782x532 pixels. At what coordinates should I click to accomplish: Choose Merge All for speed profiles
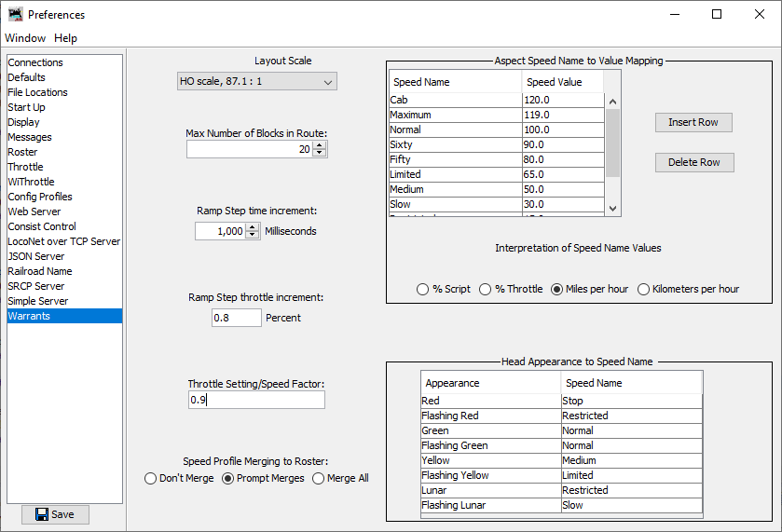pyautogui.click(x=318, y=478)
